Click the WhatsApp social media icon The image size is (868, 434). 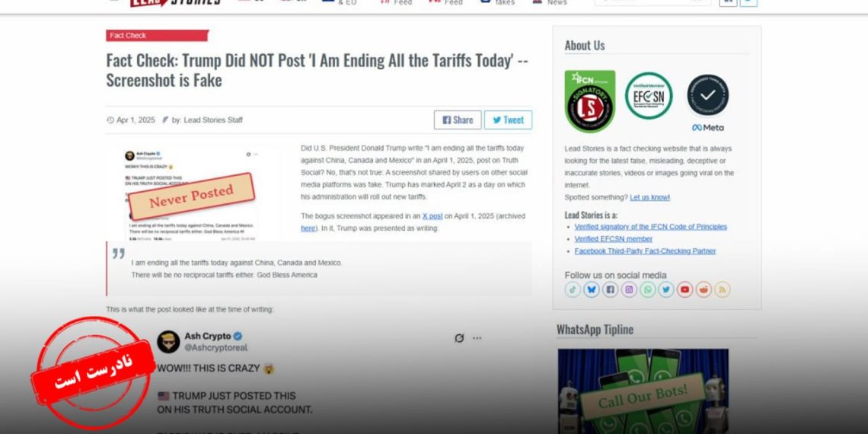648,289
